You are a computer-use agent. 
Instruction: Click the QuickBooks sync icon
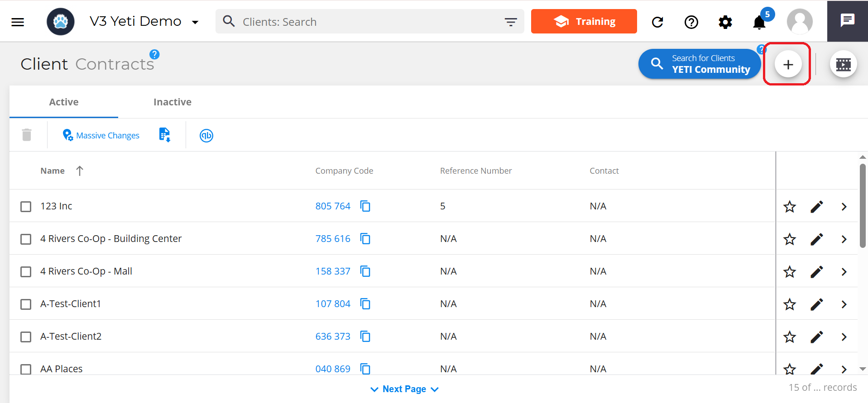[x=206, y=135]
